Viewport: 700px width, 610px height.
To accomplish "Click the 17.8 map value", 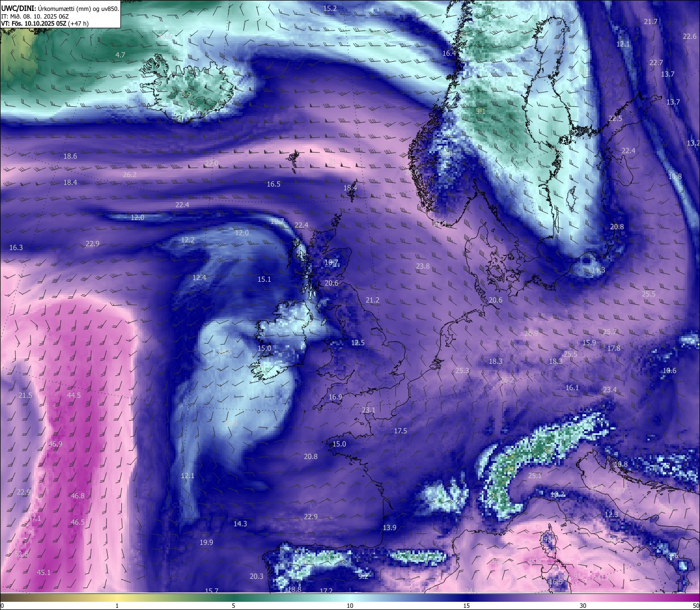I will coord(614,348).
